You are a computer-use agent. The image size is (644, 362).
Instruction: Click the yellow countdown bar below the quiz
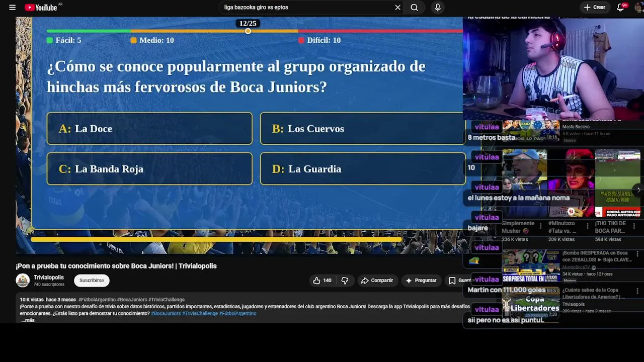tap(216, 239)
